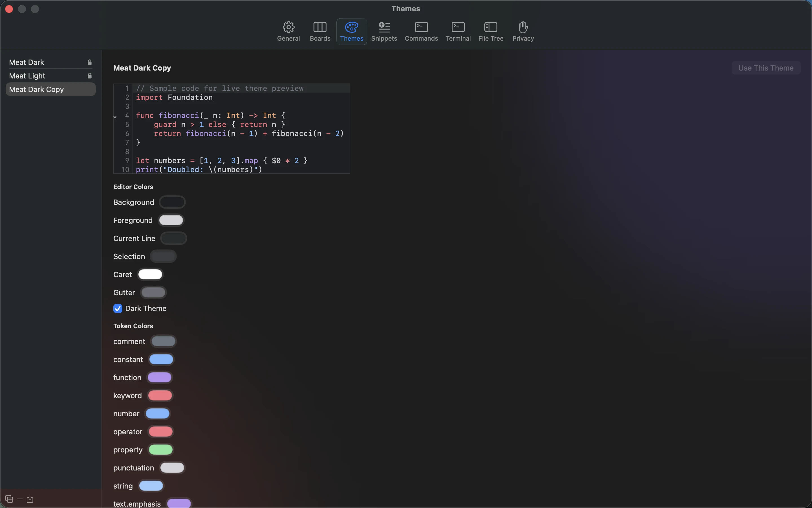Open the Terminal settings tab
The width and height of the screenshot is (812, 508).
[458, 32]
